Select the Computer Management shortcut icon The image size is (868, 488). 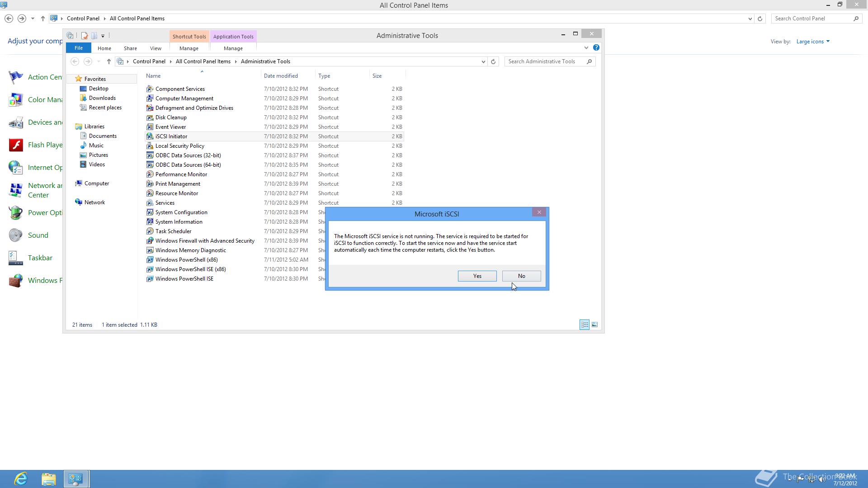(150, 99)
